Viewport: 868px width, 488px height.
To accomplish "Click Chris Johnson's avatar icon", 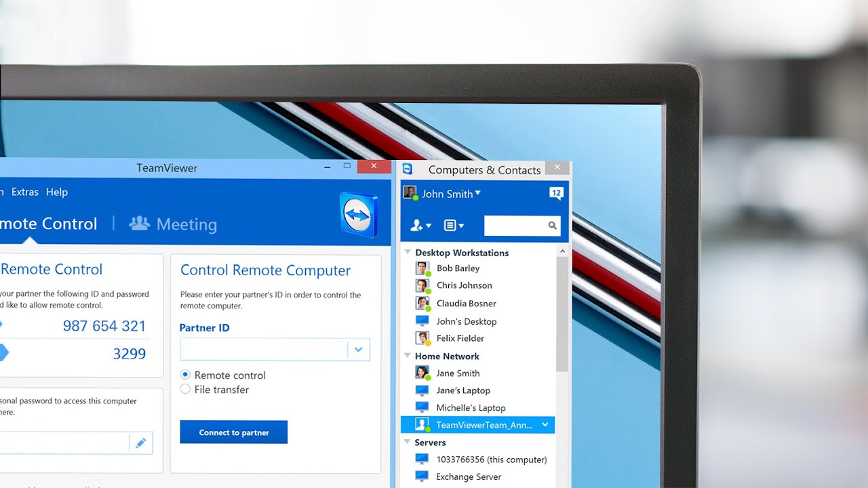I will (423, 286).
